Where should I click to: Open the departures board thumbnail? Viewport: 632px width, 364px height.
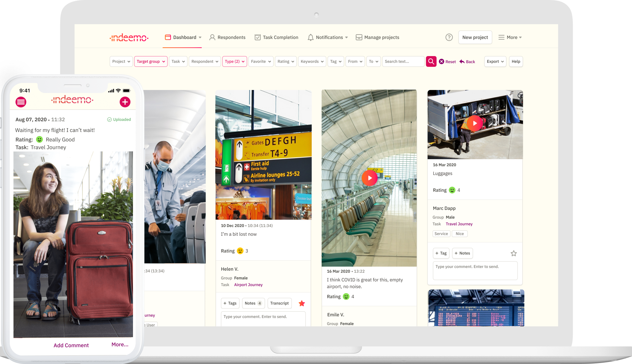[476, 308]
